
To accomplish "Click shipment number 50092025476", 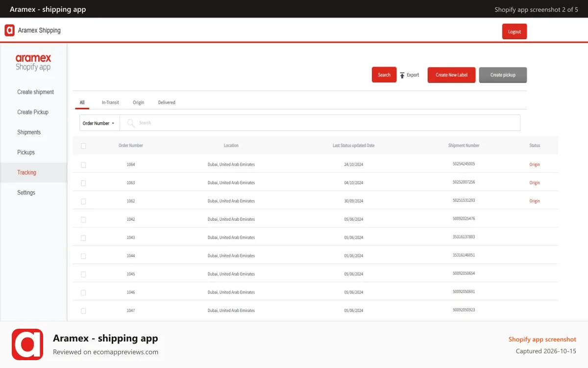I will coord(464,218).
